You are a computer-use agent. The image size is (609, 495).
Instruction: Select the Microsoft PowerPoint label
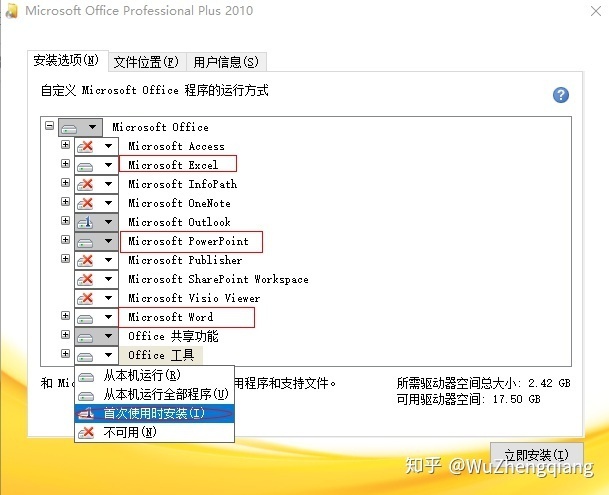click(x=188, y=241)
